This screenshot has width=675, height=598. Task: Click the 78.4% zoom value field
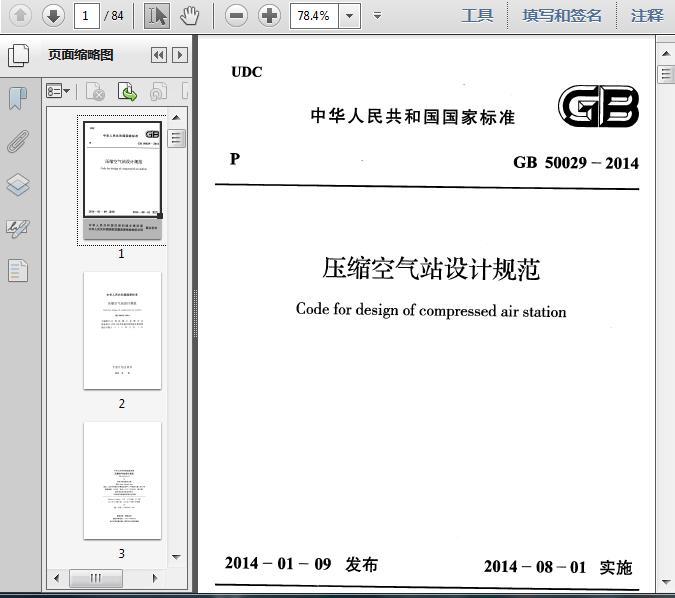(x=314, y=16)
